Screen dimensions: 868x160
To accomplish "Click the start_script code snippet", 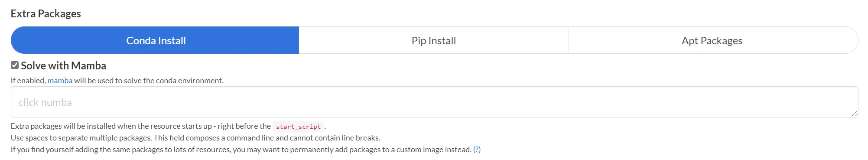I will pyautogui.click(x=298, y=127).
